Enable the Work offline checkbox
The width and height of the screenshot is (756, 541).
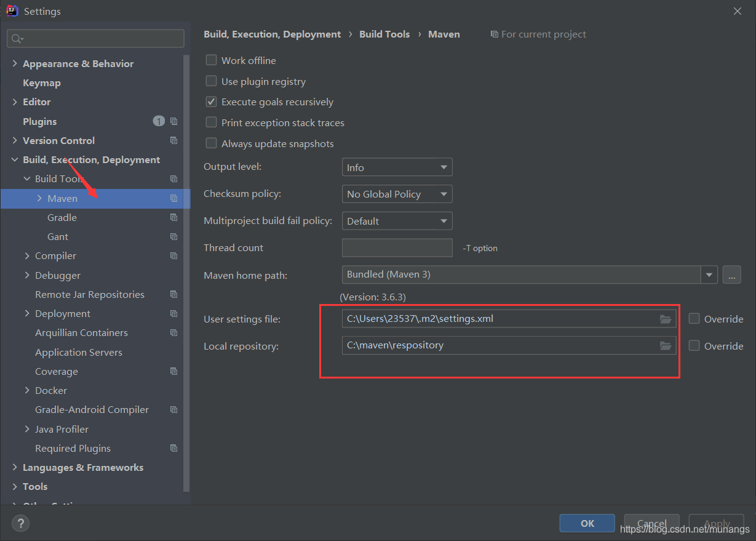click(211, 60)
